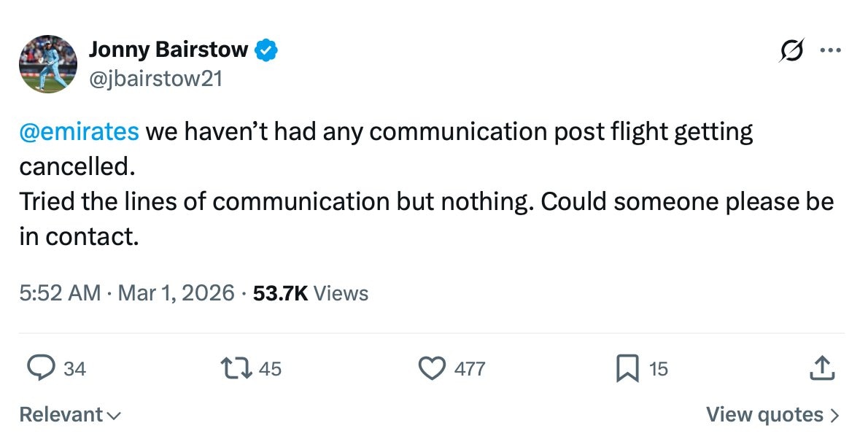This screenshot has height=439, width=868.
Task: Bookmark this post using the bookmark icon
Action: pos(627,368)
